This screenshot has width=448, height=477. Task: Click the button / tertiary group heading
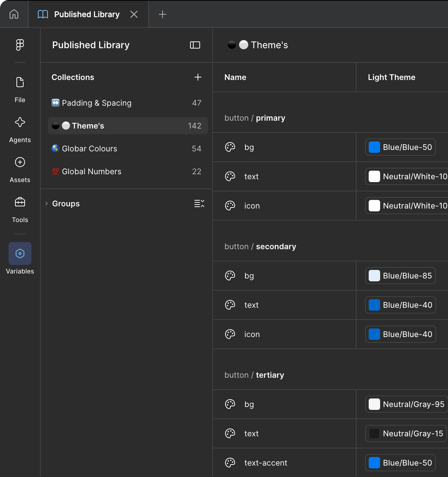(254, 375)
